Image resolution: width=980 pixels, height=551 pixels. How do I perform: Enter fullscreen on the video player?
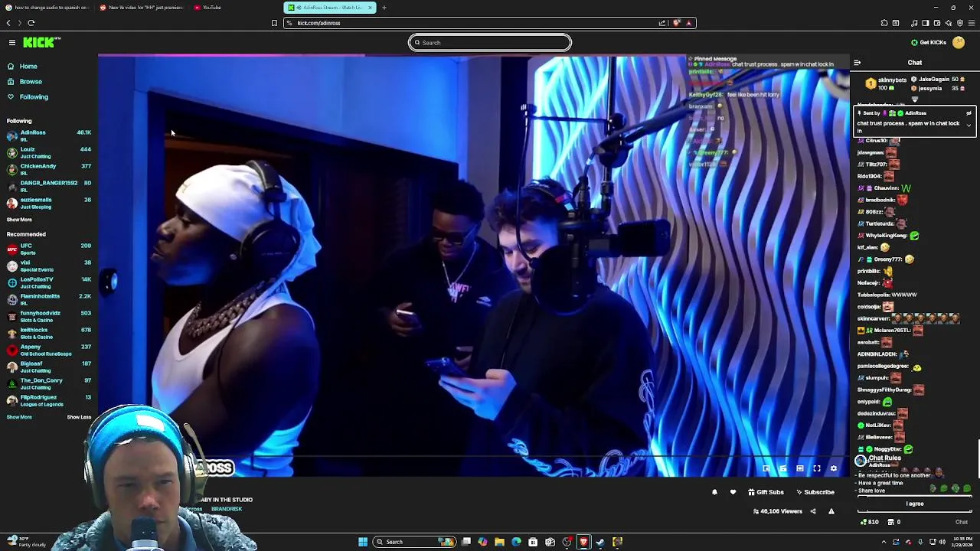point(817,468)
